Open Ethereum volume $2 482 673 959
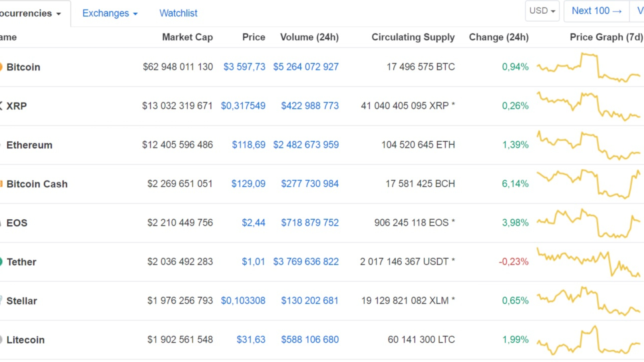 click(306, 145)
